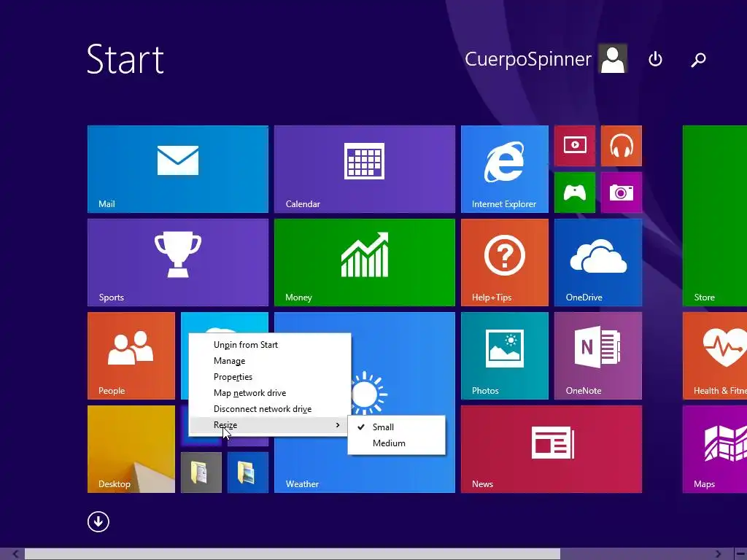Open the Maps tile

pyautogui.click(x=715, y=449)
